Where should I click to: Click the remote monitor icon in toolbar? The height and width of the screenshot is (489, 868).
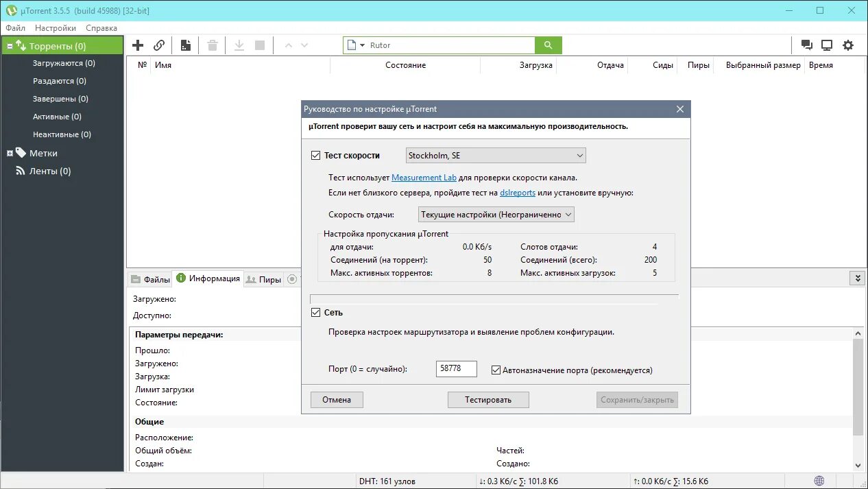827,45
